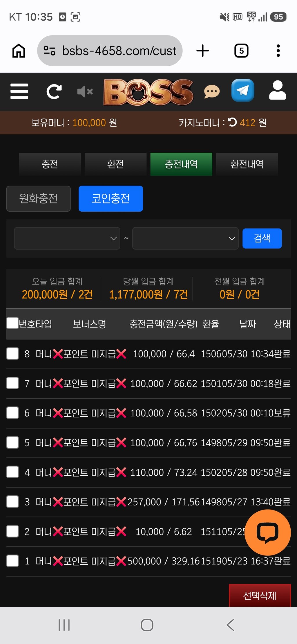Viewport: 297px width, 644px height.
Task: Tap the BOSS logo
Action: tap(148, 92)
